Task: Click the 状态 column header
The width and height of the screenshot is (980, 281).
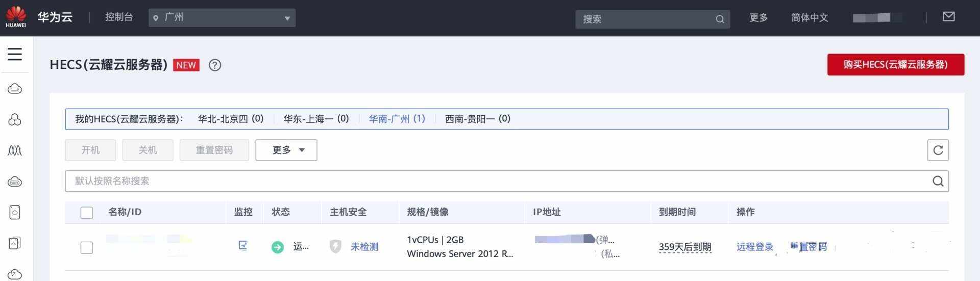Action: (281, 212)
